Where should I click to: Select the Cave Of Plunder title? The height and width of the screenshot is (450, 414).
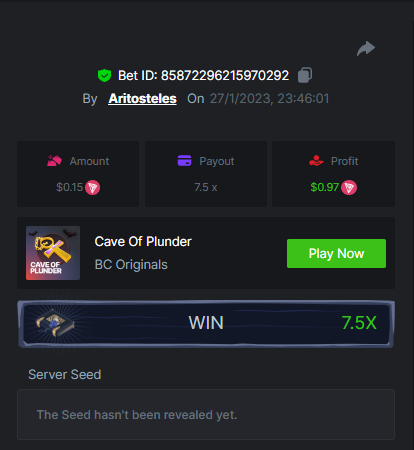point(143,241)
